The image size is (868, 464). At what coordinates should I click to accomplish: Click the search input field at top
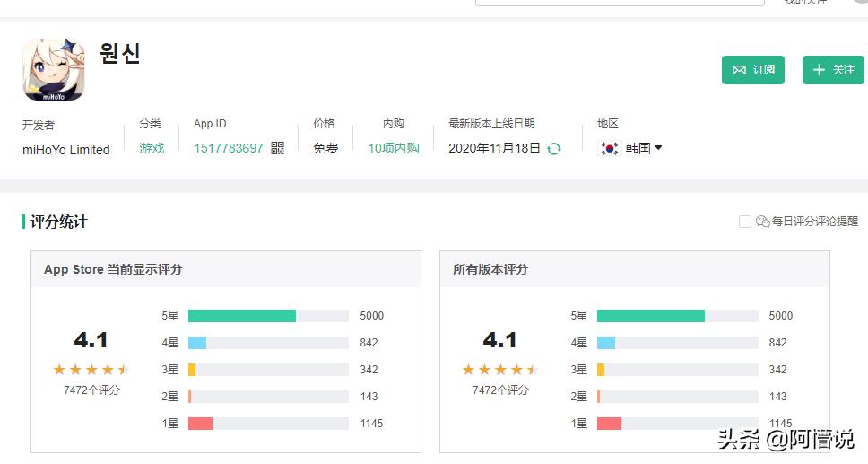pos(620,3)
